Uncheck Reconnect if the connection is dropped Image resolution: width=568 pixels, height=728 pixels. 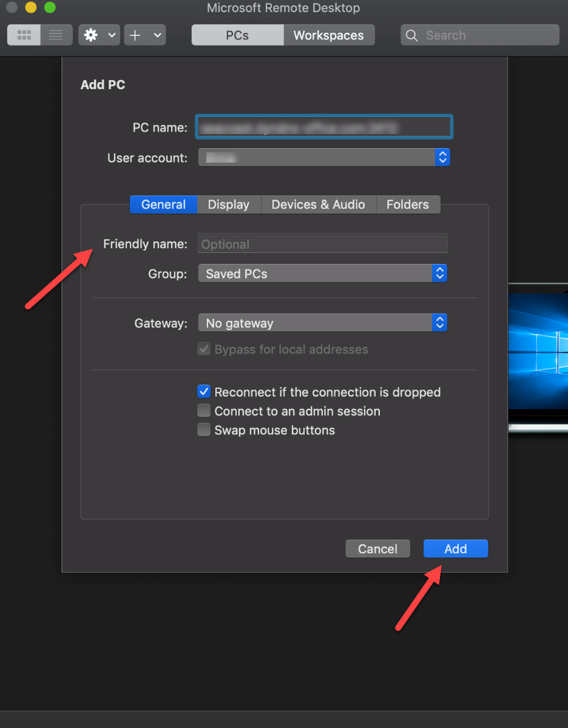click(x=204, y=392)
